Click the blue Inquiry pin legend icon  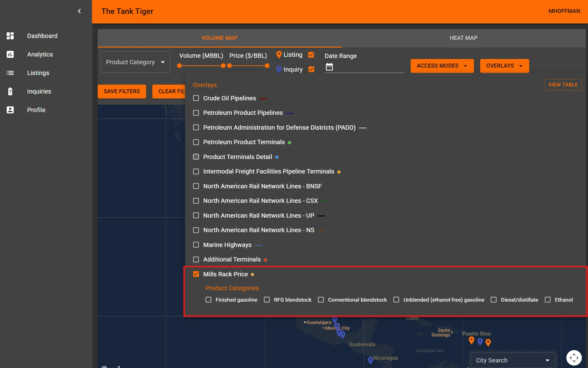click(x=279, y=69)
